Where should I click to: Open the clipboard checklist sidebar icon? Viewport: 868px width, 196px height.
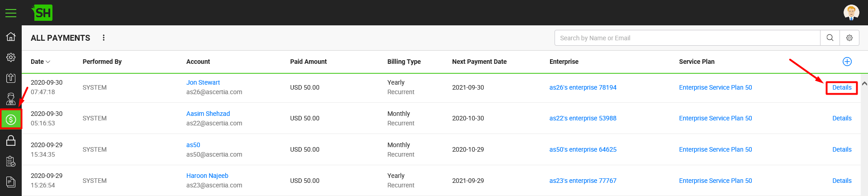click(x=11, y=161)
